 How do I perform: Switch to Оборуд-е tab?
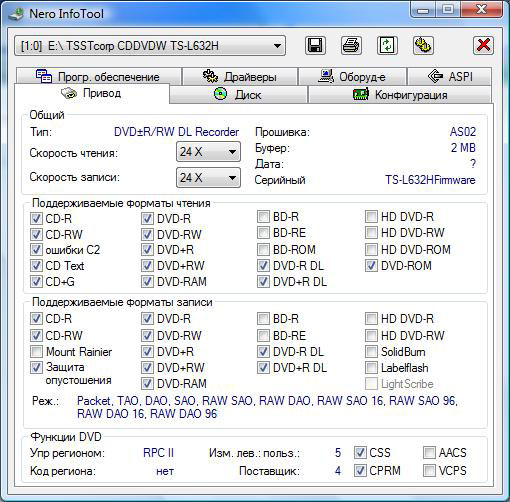352,76
